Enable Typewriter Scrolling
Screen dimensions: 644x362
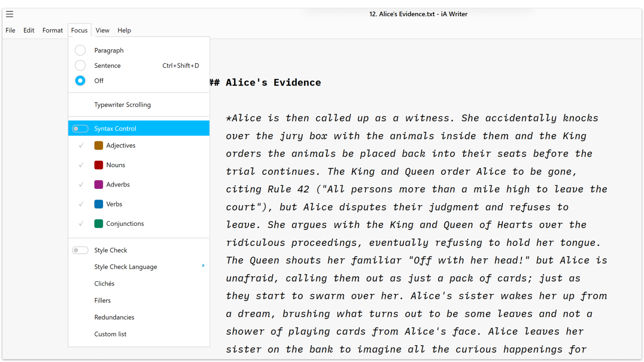pos(139,105)
